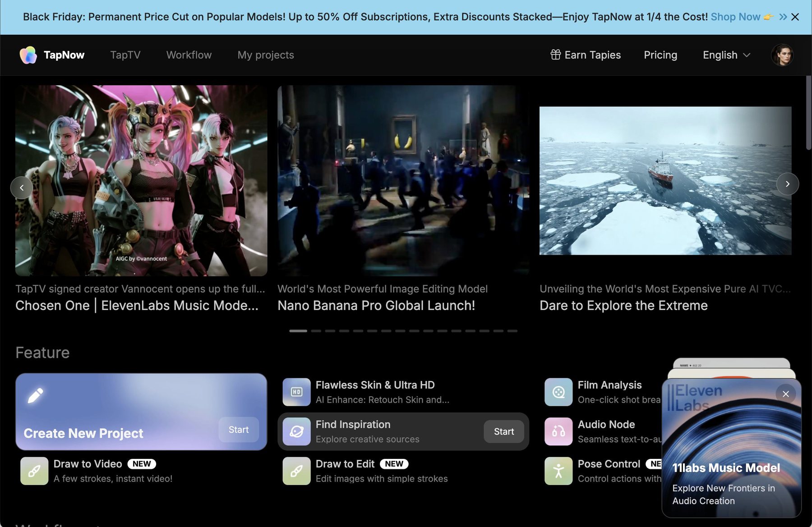Start the Create New Project card
Screen dimensions: 812x527
coord(239,430)
